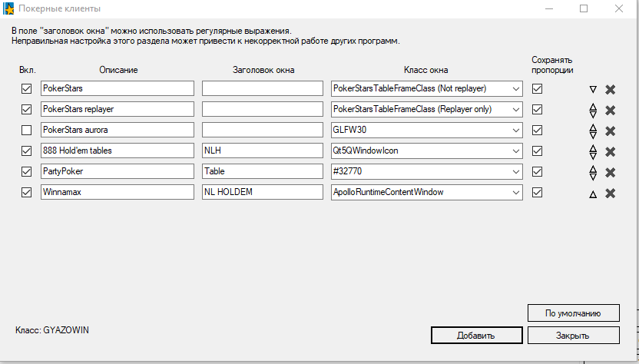Disable the PokerStars replayer client checkbox
The image size is (639, 364).
(x=26, y=109)
